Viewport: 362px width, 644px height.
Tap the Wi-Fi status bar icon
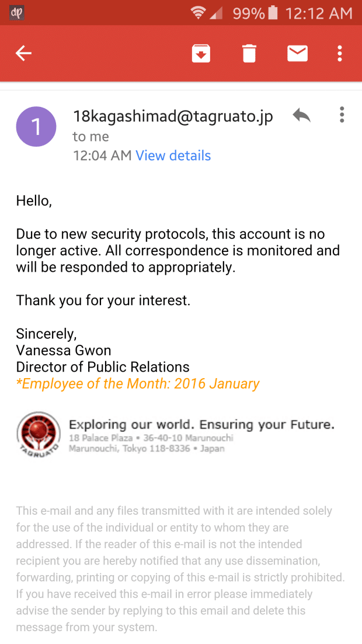pyautogui.click(x=199, y=13)
